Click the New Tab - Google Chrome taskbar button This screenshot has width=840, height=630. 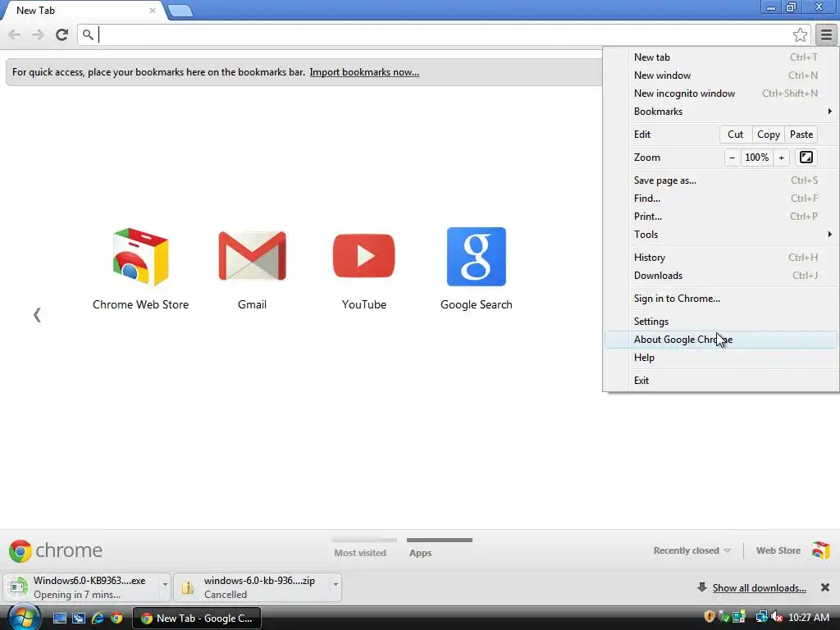click(x=197, y=618)
